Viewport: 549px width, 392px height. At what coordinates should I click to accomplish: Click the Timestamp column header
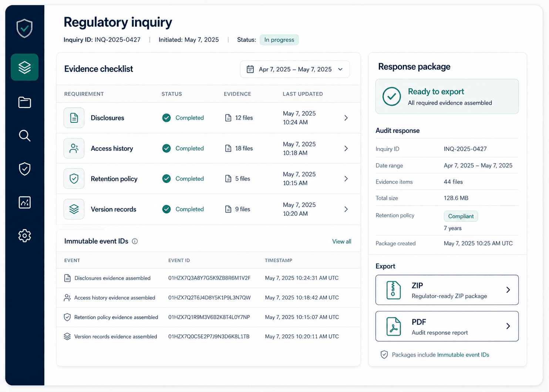279,260
